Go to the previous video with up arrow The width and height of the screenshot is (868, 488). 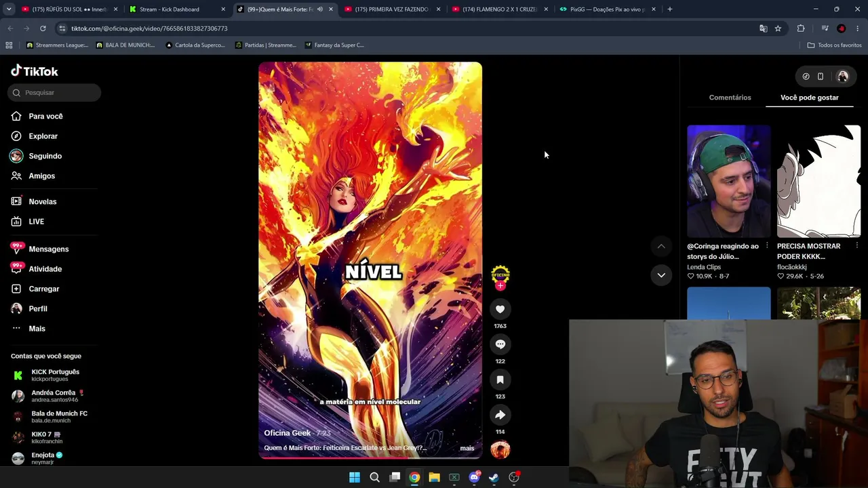(661, 246)
